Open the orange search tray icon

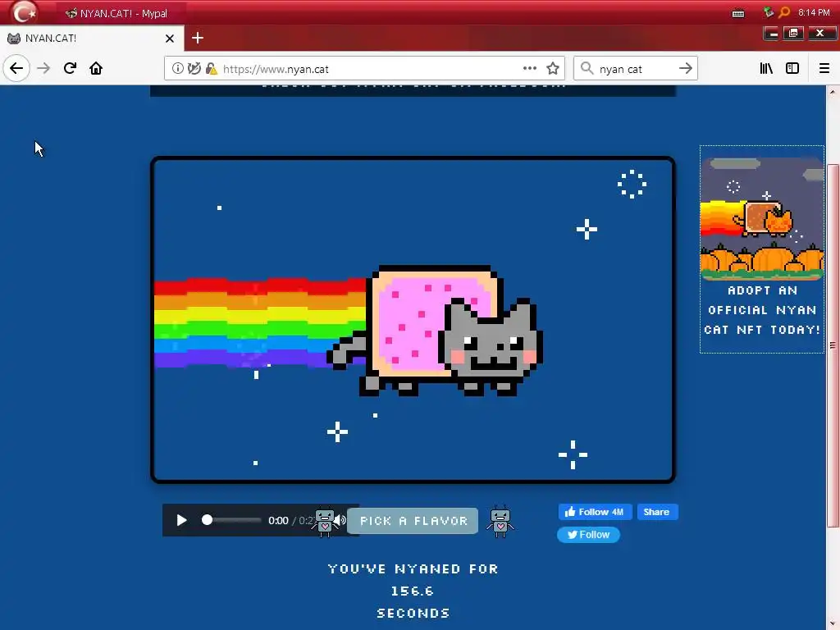tap(784, 11)
